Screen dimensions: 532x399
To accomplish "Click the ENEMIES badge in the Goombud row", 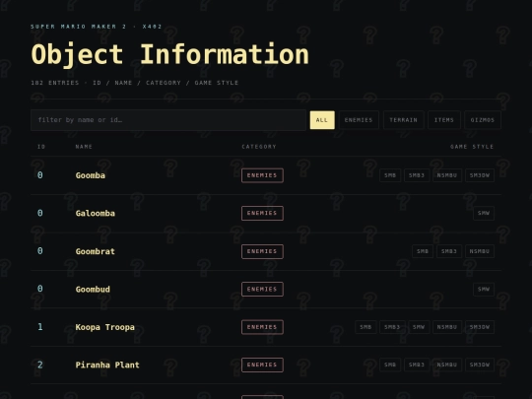I will click(x=262, y=290).
